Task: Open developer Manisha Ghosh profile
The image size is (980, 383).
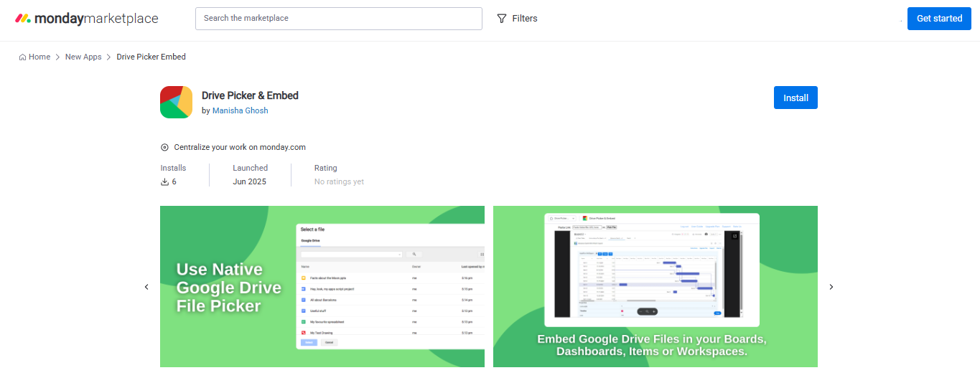Action: (241, 110)
